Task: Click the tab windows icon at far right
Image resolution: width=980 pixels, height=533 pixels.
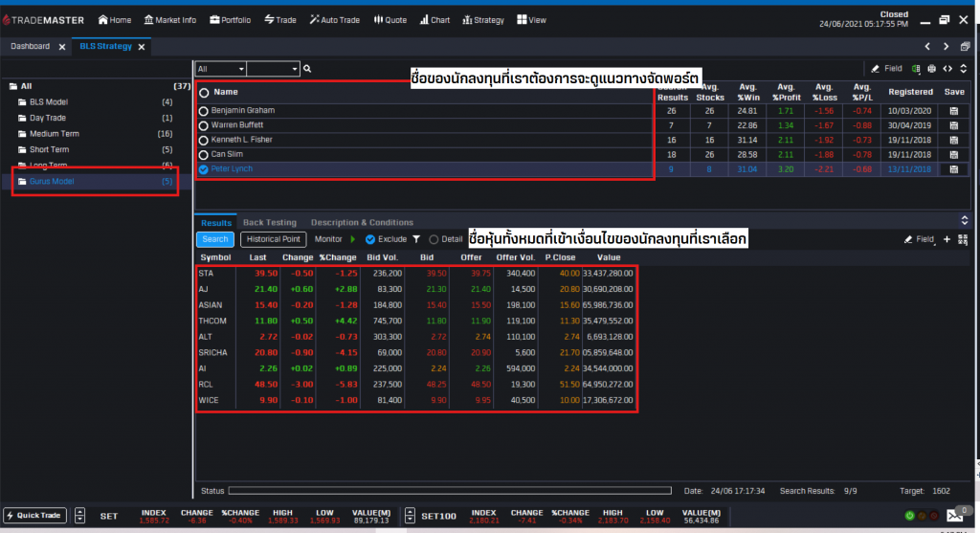Action: pos(965,46)
